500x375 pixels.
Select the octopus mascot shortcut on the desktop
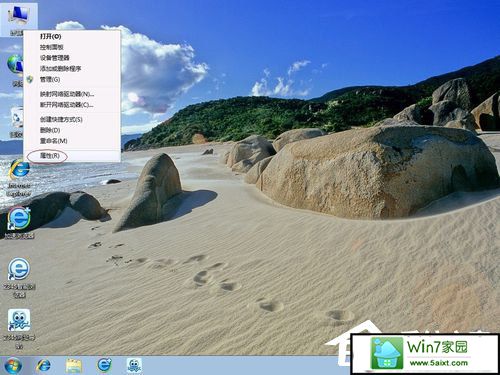pos(19,328)
